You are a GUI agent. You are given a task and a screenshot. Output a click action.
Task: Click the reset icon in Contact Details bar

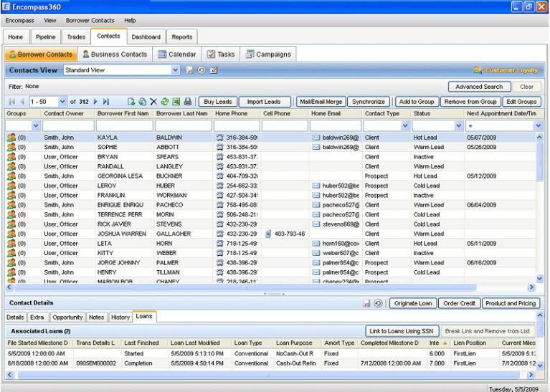pos(378,303)
